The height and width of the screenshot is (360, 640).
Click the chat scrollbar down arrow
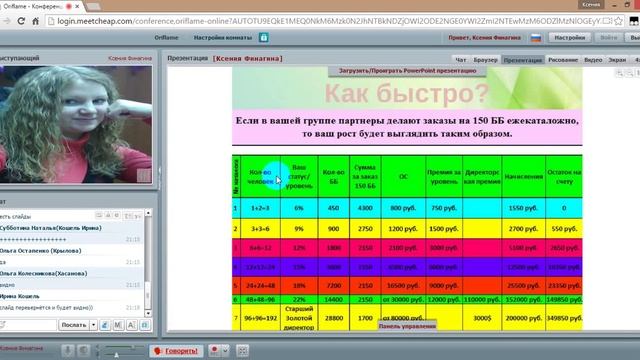tap(148, 313)
